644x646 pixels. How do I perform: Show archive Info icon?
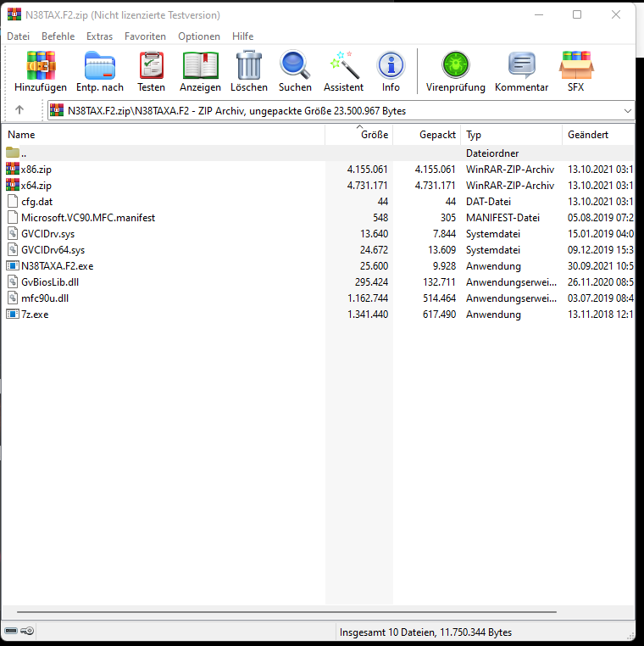(391, 65)
